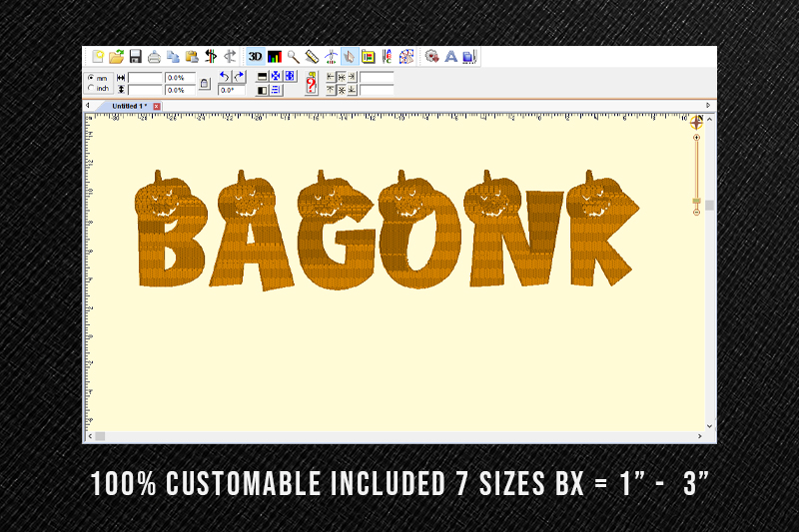The width and height of the screenshot is (799, 532).
Task: Open a design file with folder icon
Action: coord(117,57)
